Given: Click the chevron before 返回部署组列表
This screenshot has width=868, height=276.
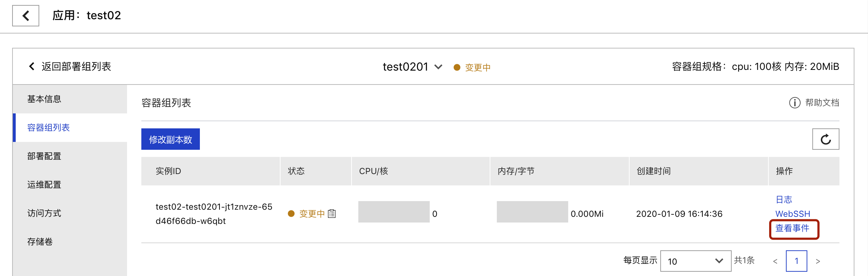Looking at the screenshot, I should pos(32,66).
